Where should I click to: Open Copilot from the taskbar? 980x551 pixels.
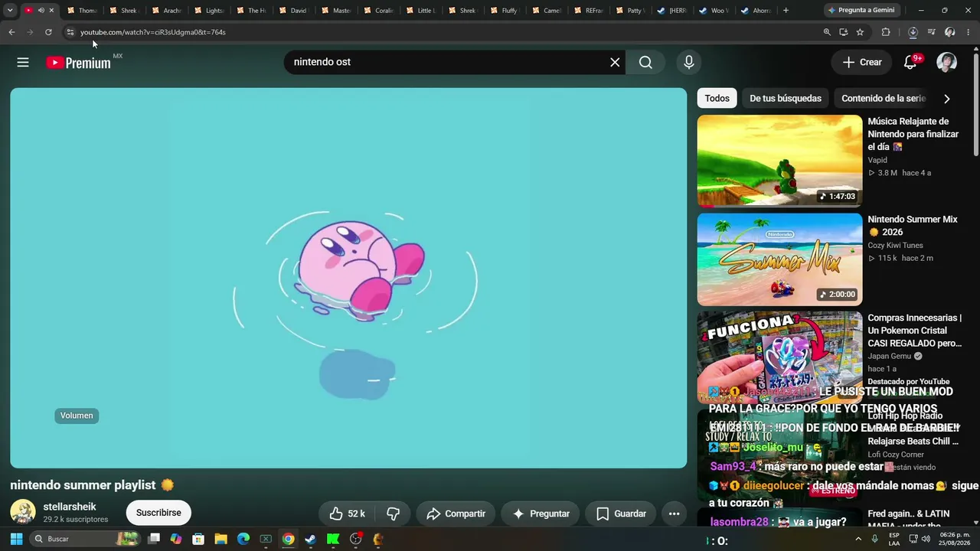(x=176, y=539)
